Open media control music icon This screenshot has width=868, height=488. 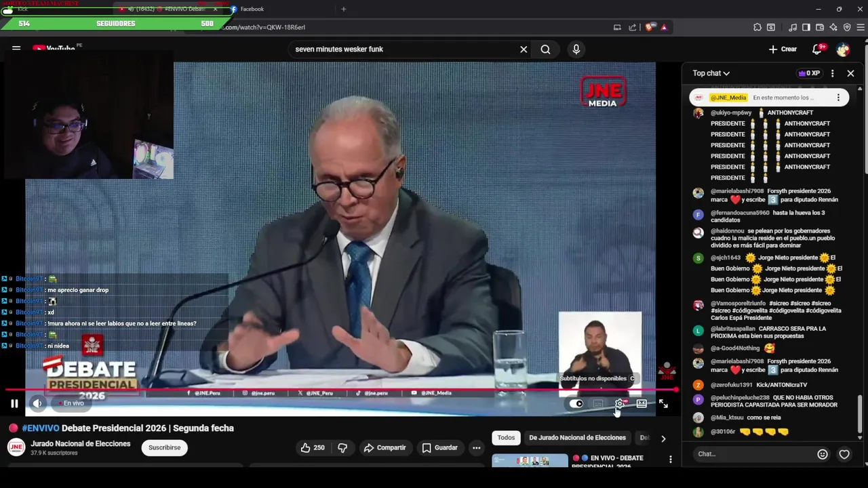coord(793,27)
